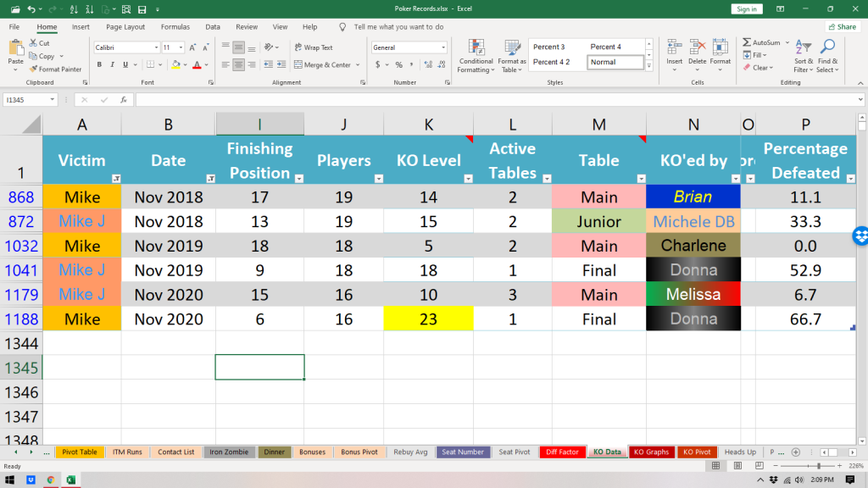The image size is (868, 488).
Task: Click the Format Painter brush icon
Action: pos(33,69)
